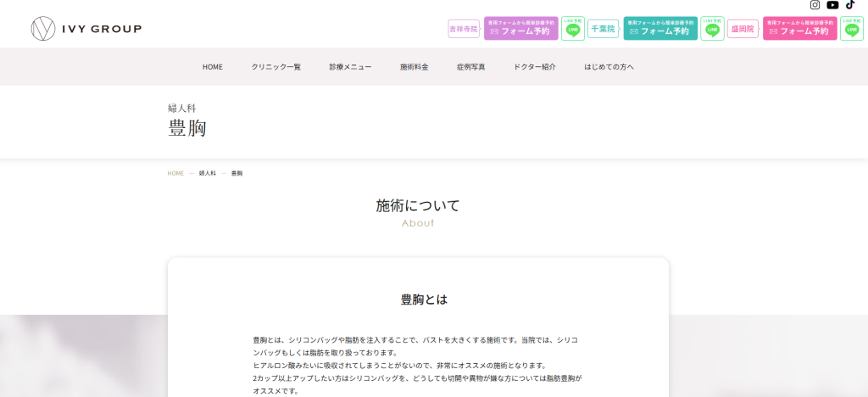Screen dimensions: 868x397
Task: Open the TikTok profile icon
Action: point(850,5)
